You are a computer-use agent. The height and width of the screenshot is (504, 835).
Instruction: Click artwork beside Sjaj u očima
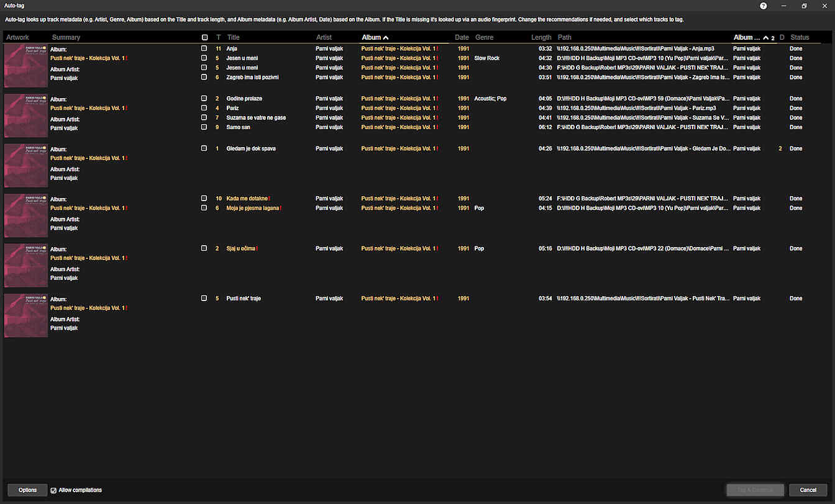pos(26,265)
